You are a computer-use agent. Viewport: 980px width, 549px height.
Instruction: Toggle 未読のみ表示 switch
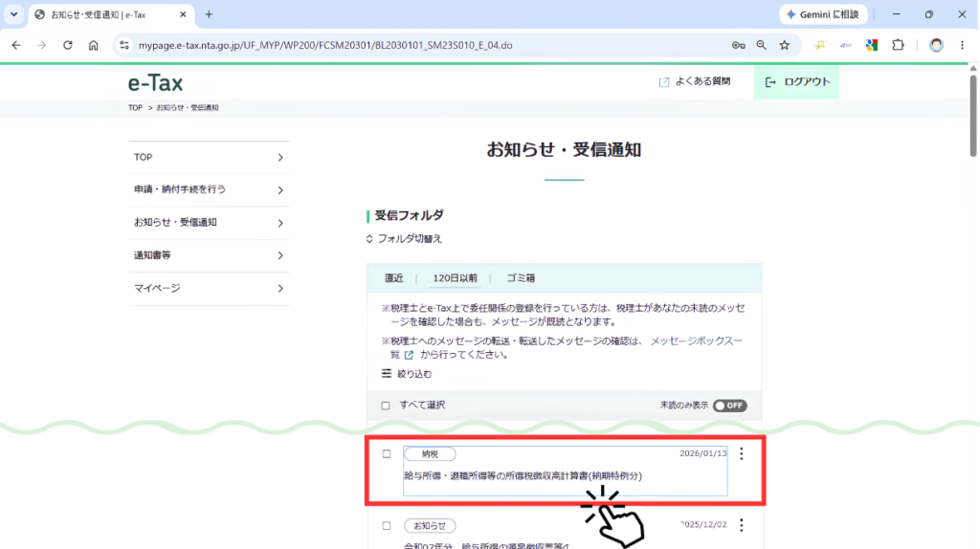tap(729, 406)
